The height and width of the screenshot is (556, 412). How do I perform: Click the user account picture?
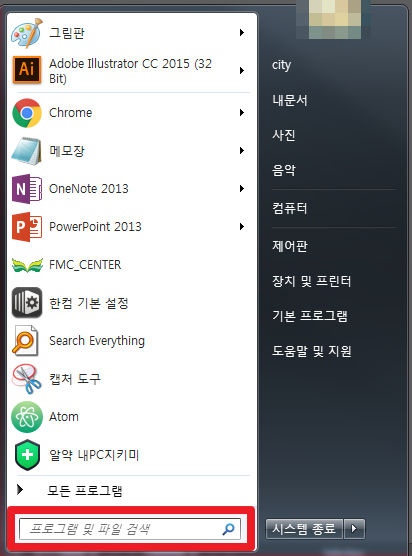click(333, 19)
